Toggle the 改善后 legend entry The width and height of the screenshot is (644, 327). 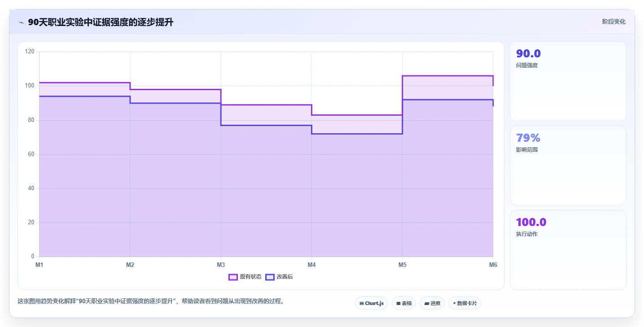point(279,277)
